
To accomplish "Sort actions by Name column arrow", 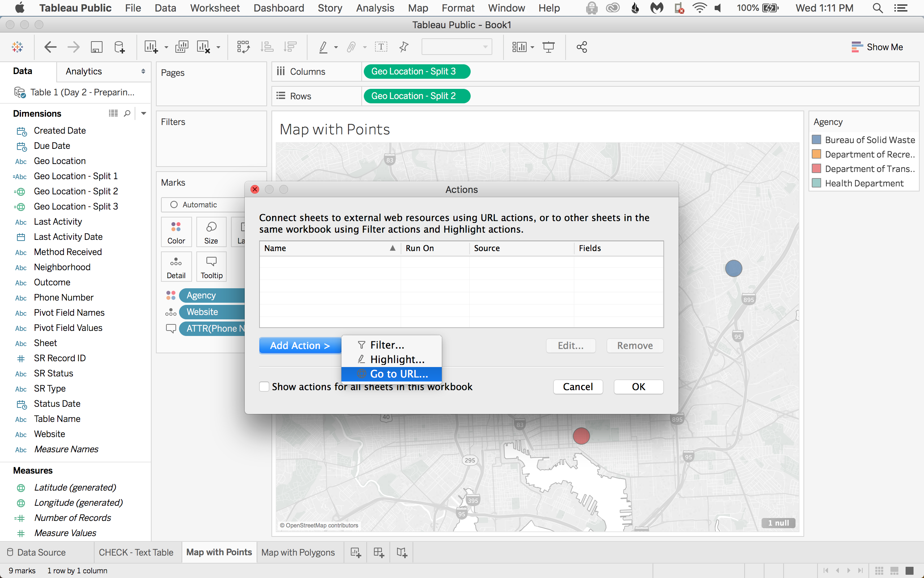I will (392, 248).
